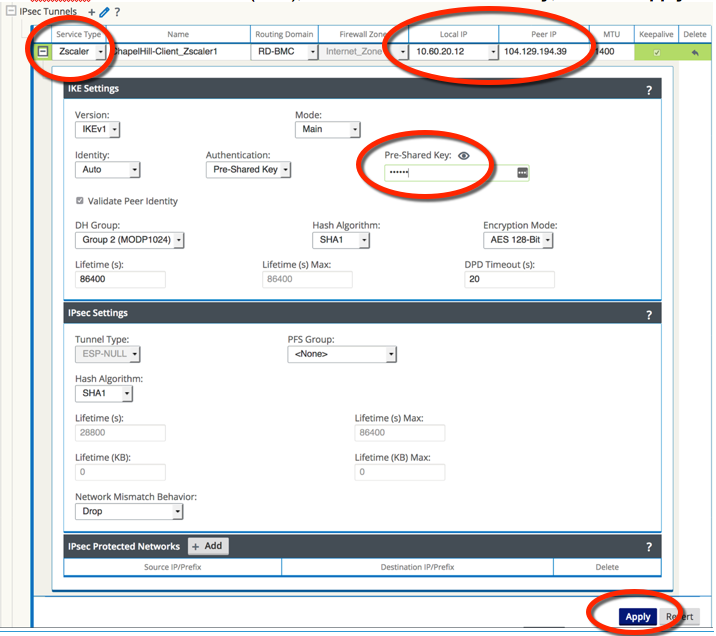Viewport: 716px width, 636px height.
Task: Click the IKE Lifetime (s) Max field
Action: point(307,279)
